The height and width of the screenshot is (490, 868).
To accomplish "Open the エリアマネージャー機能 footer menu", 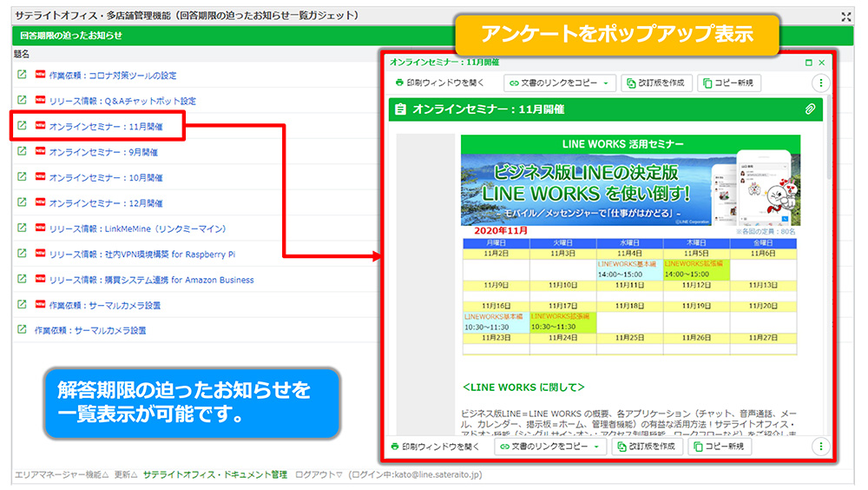I will [61, 475].
